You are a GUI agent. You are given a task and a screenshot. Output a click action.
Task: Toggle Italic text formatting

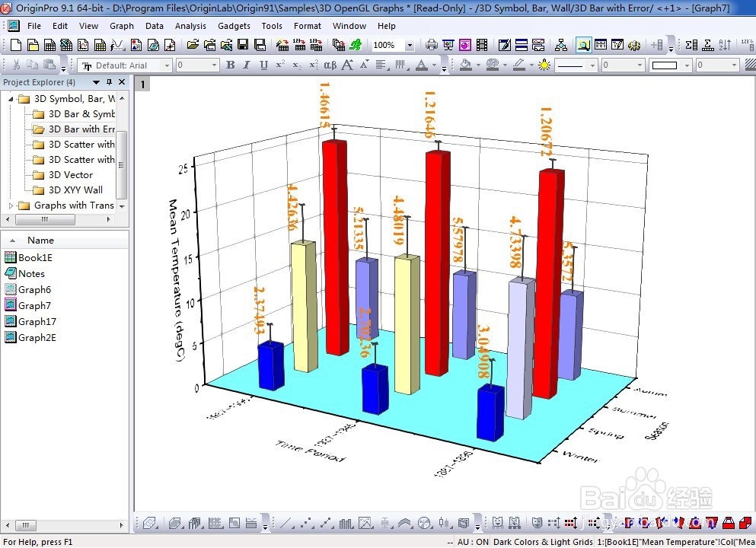click(x=247, y=65)
